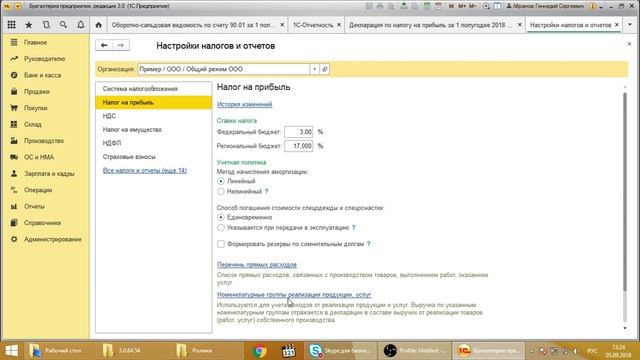Open the clapperboard app in taskbar

289,351
